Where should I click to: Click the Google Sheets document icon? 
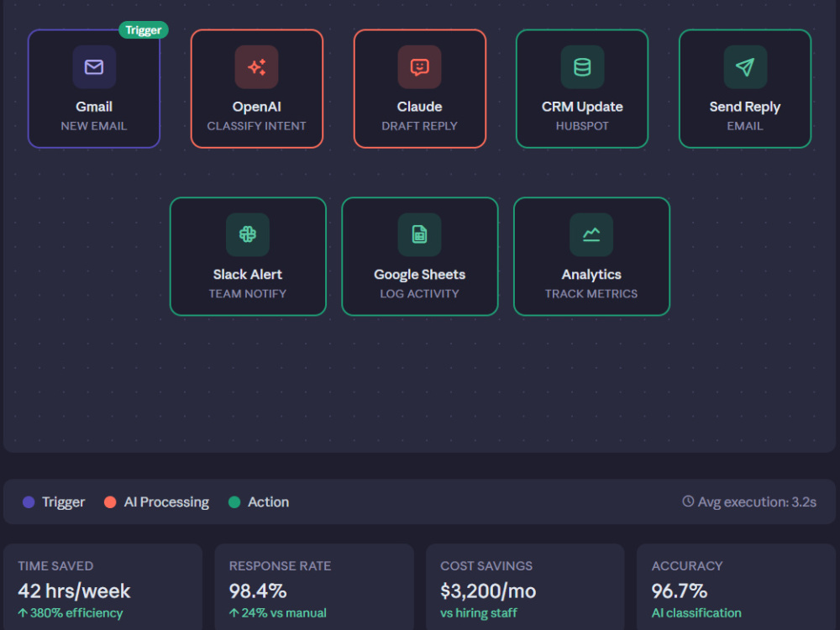click(419, 234)
